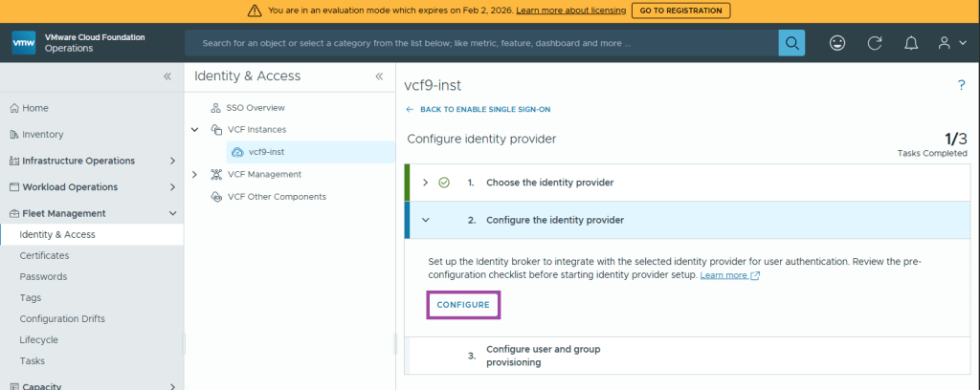Select SSO Overview in the tree
This screenshot has height=390, width=980.
click(255, 108)
